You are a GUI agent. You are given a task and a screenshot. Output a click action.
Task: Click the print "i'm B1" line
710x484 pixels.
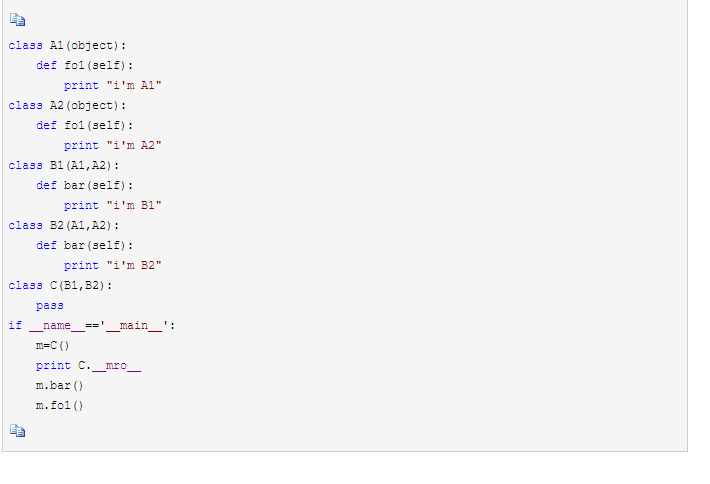pos(113,205)
